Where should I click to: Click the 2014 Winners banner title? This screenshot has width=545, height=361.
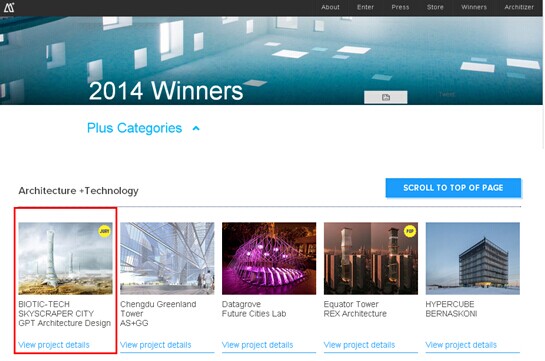[166, 91]
